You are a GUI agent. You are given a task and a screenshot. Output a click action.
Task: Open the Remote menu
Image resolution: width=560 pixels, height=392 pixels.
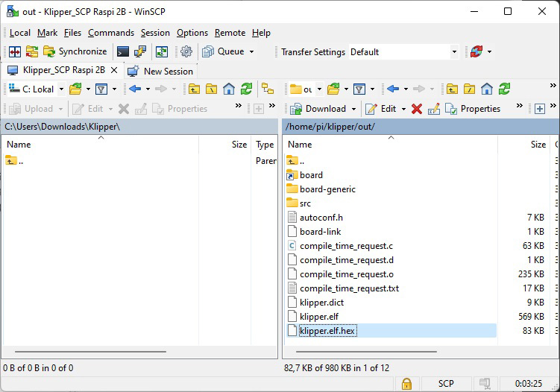(x=230, y=33)
